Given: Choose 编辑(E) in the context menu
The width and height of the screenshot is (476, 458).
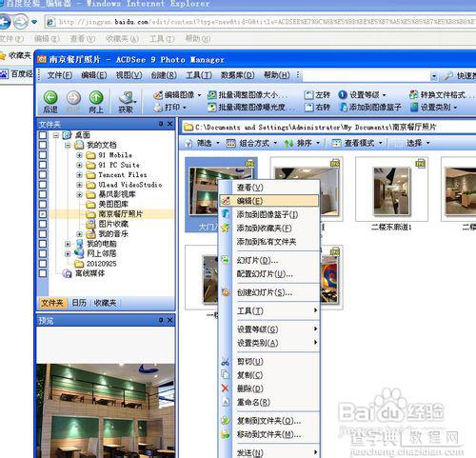Looking at the screenshot, I should pos(269,201).
